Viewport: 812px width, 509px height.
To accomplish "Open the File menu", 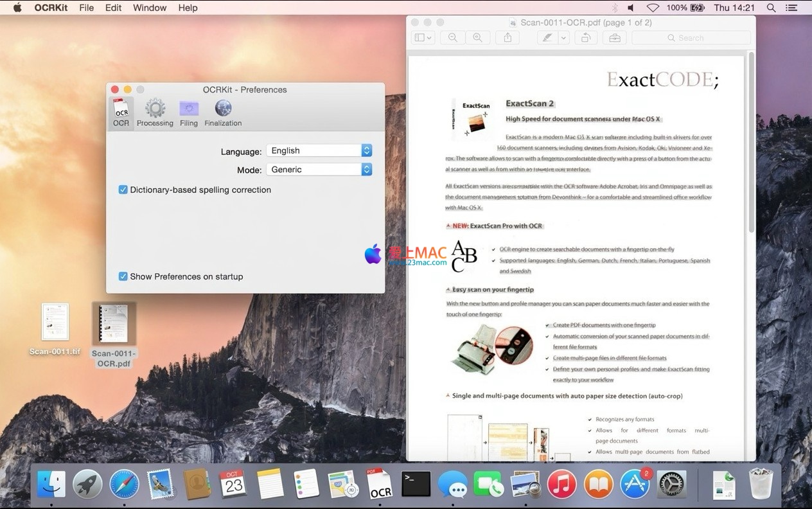I will click(x=86, y=8).
